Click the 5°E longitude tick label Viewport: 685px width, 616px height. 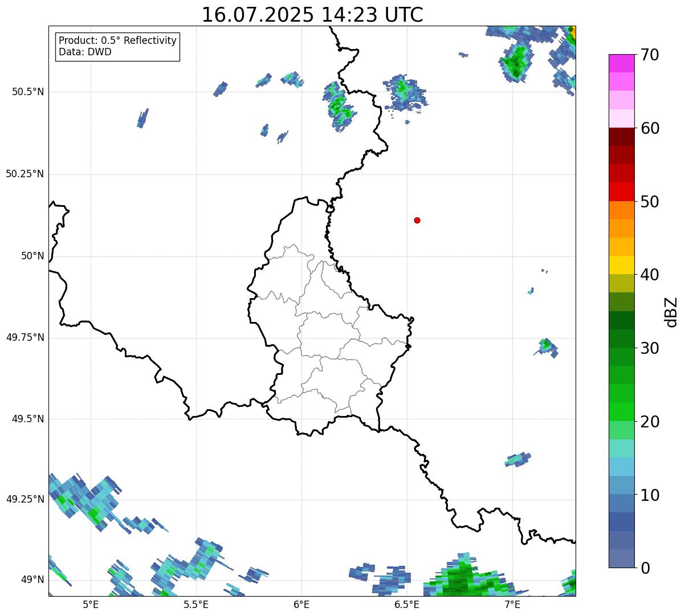[x=91, y=604]
